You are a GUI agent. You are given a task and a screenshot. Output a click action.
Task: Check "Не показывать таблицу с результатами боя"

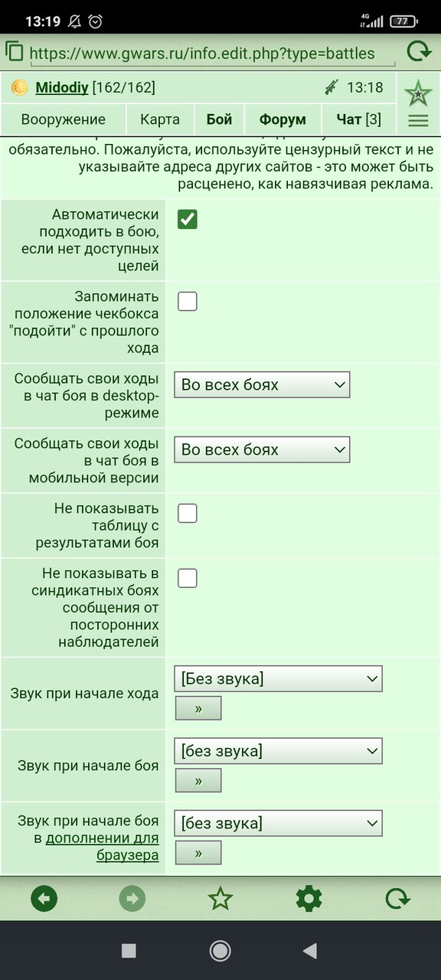[x=188, y=513]
